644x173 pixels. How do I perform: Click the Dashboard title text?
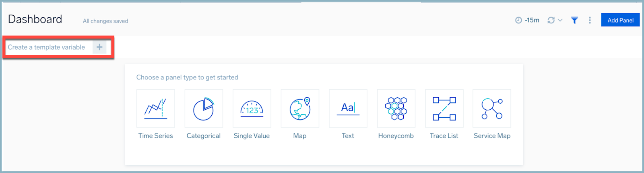point(35,19)
